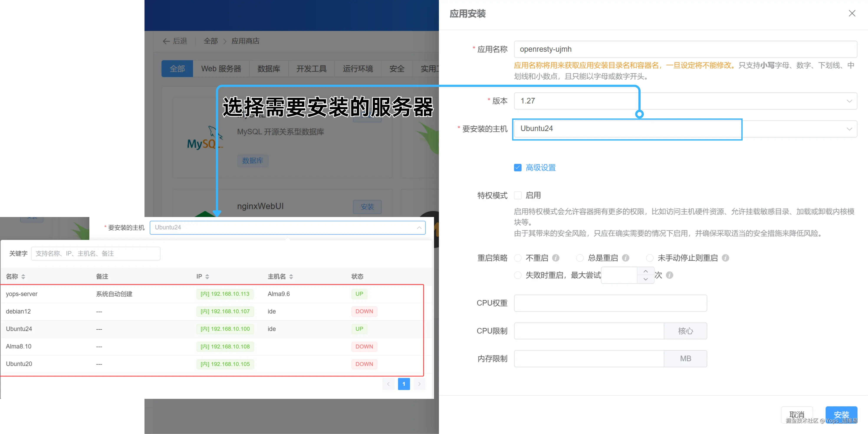
Task: Click the 安装 button for nginxWebUI
Action: pyautogui.click(x=367, y=207)
